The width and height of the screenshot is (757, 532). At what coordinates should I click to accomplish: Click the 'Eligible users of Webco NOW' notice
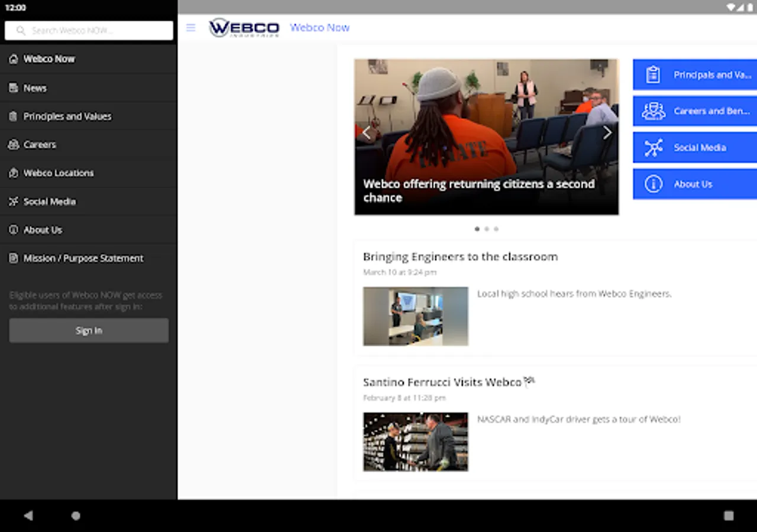click(x=86, y=301)
